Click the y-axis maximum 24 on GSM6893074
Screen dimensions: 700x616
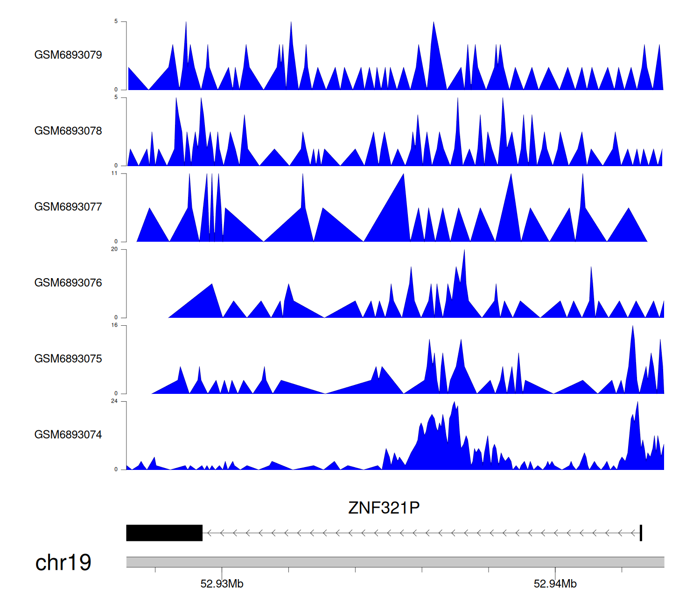point(114,401)
